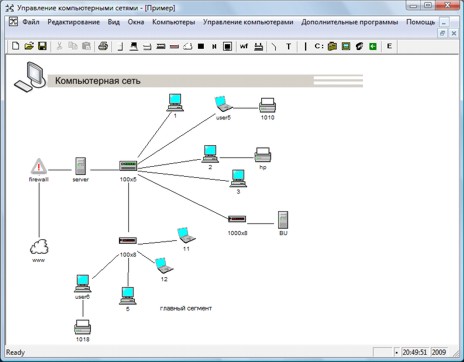Click the green monitor screen toolbar icon
The image size is (464, 362).
(x=346, y=46)
